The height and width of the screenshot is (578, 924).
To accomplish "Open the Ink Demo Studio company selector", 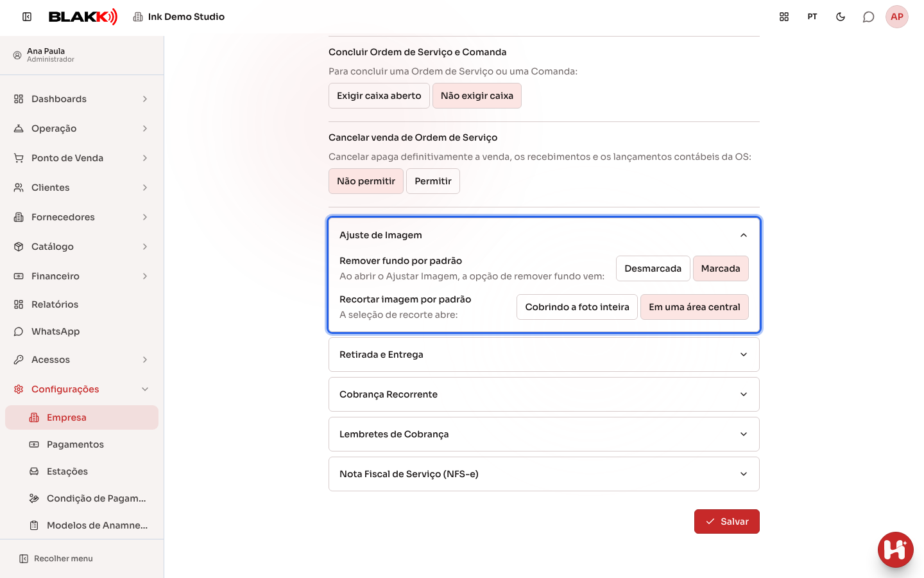I will coord(179,17).
